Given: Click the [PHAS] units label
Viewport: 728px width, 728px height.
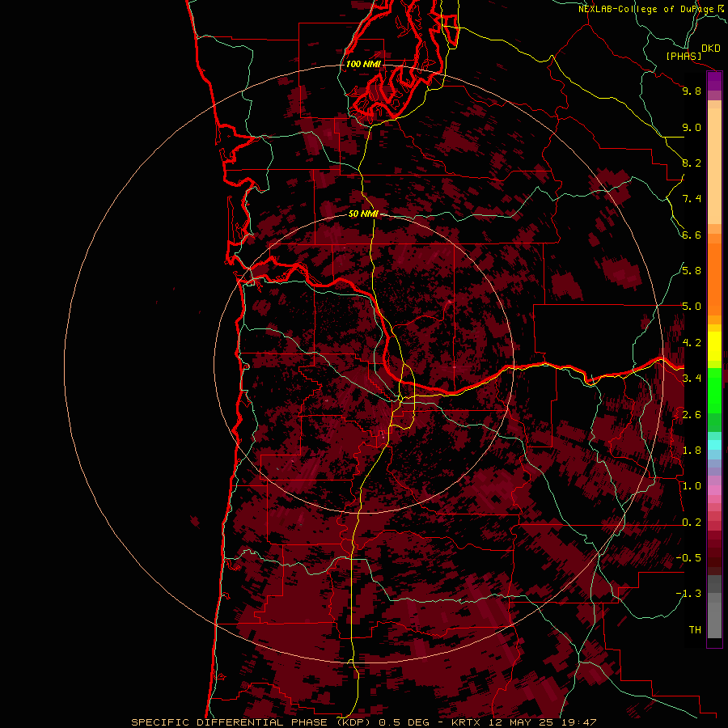Looking at the screenshot, I should tap(684, 56).
